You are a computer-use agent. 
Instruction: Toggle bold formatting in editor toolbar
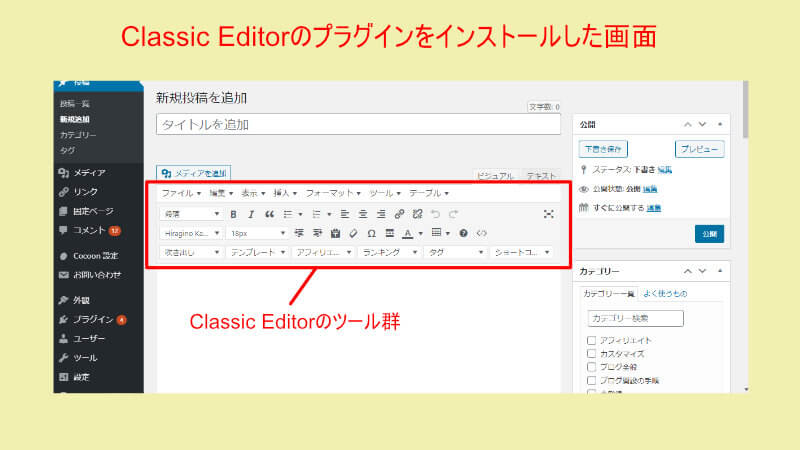[233, 214]
